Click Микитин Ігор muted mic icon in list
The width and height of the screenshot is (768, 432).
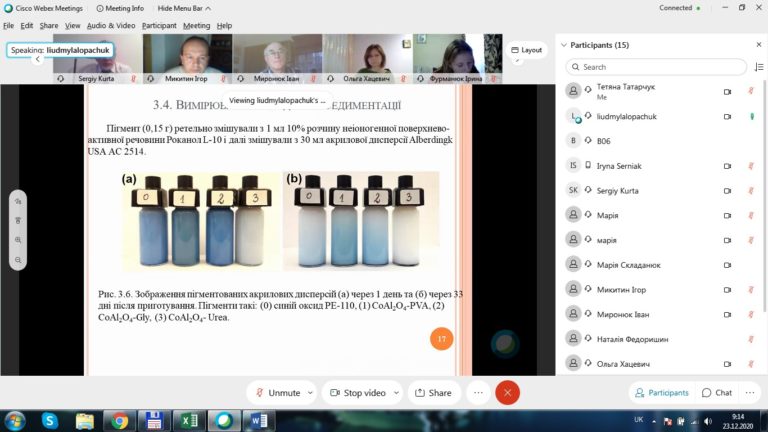751,289
